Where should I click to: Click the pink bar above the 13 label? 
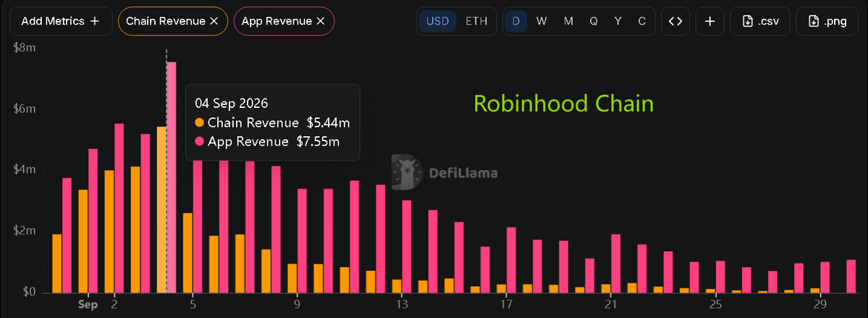(x=407, y=246)
